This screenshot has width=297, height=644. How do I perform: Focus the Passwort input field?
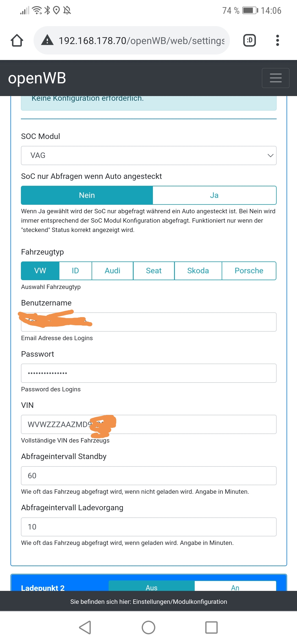(x=148, y=373)
